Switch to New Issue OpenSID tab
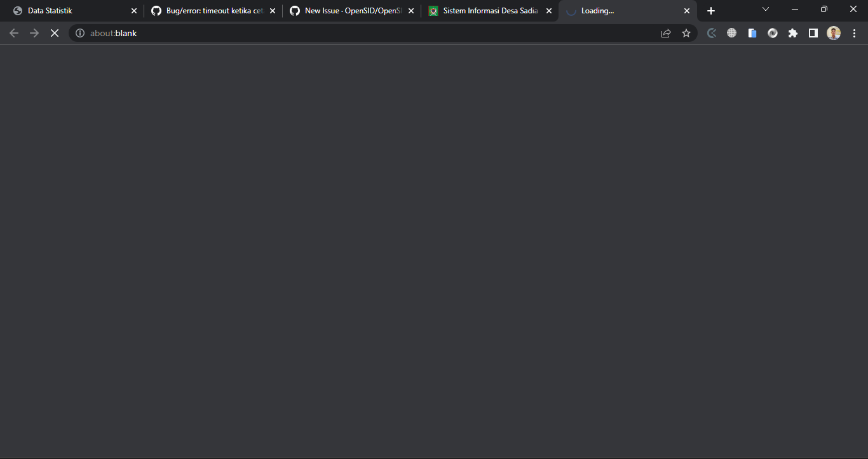868x459 pixels. [x=351, y=11]
